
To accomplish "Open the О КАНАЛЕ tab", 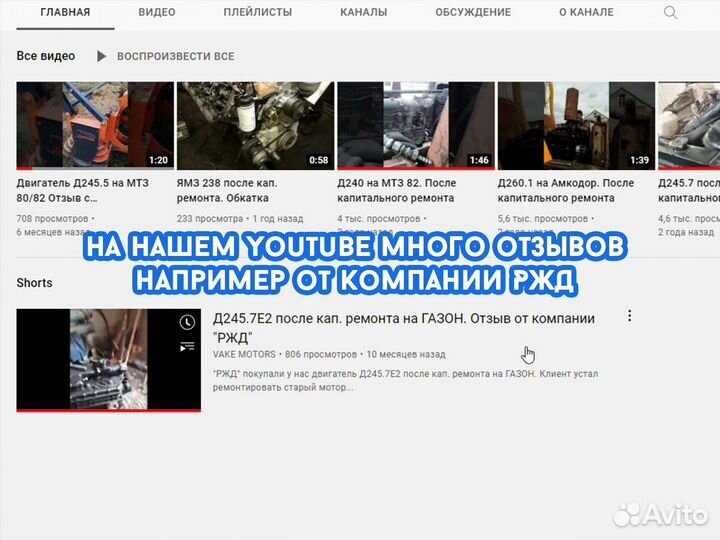I will pyautogui.click(x=586, y=12).
